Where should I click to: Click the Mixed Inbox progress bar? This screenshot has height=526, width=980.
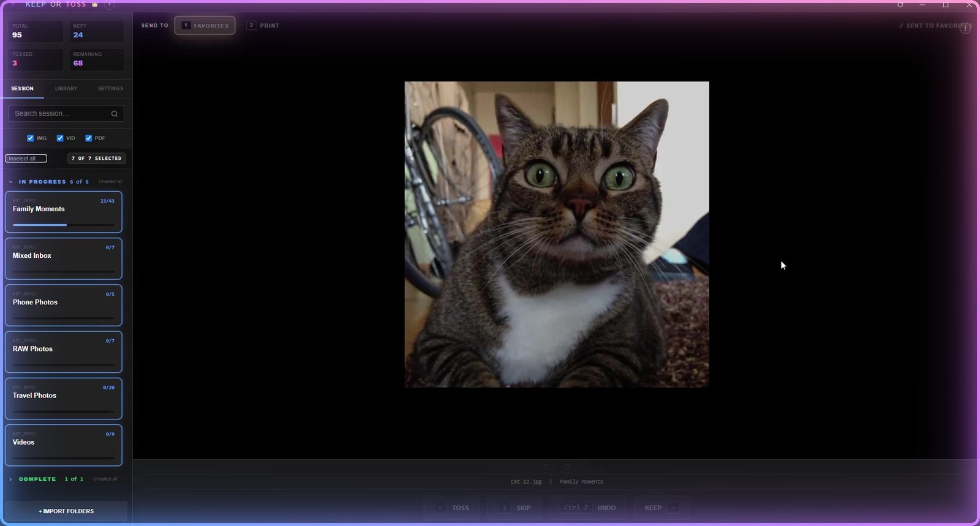64,271
